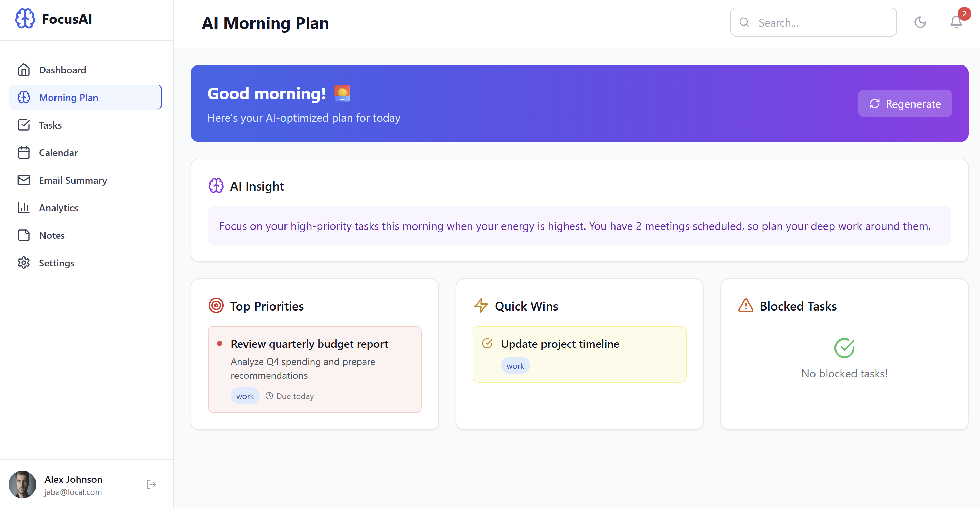Click the Top Priorities target icon
This screenshot has width=980, height=508.
pos(216,305)
